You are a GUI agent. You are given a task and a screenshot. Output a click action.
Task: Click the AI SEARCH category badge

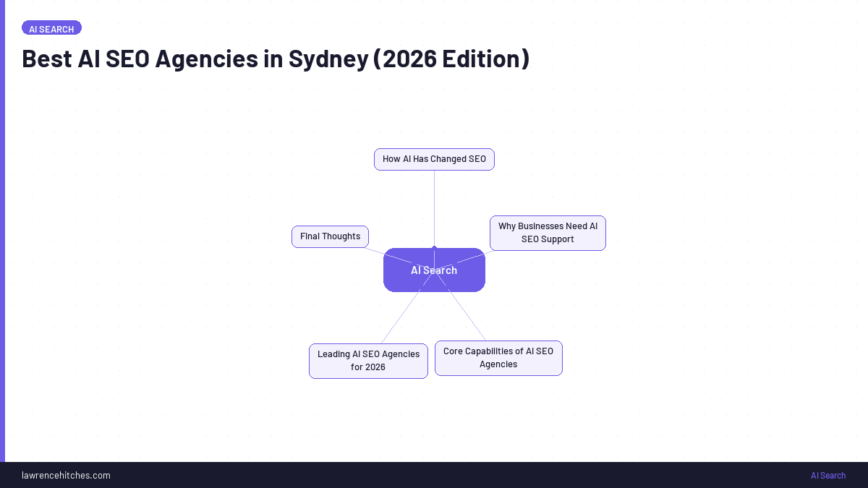click(x=51, y=28)
